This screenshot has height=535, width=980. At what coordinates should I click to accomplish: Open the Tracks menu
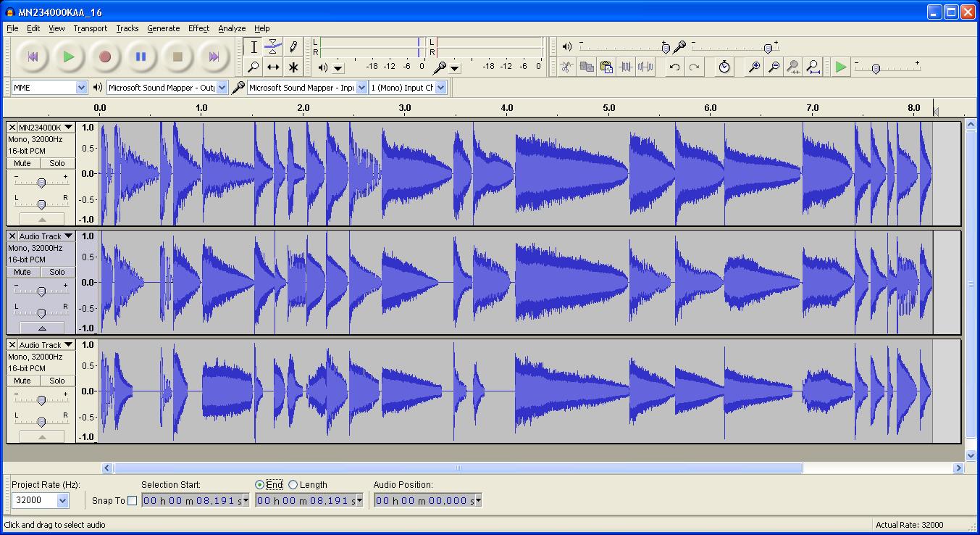coord(127,28)
